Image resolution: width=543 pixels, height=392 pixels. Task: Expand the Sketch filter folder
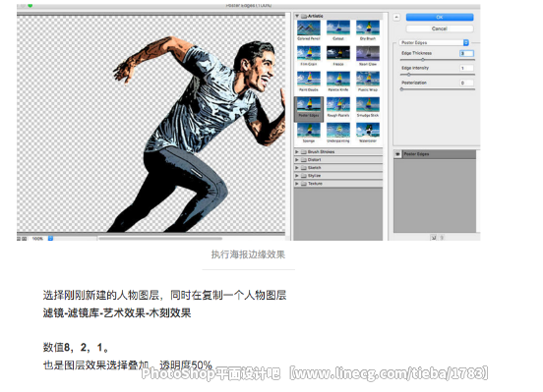(x=297, y=167)
